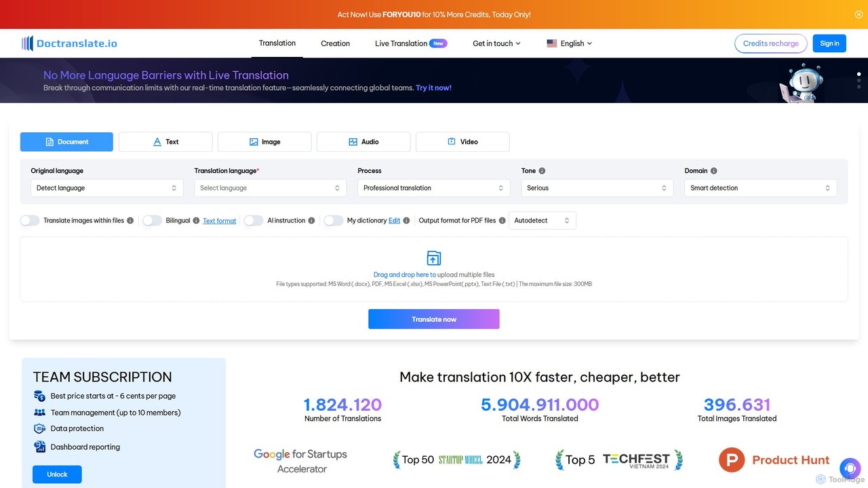The width and height of the screenshot is (868, 488).
Task: Click the Image tab picture icon
Action: click(254, 142)
